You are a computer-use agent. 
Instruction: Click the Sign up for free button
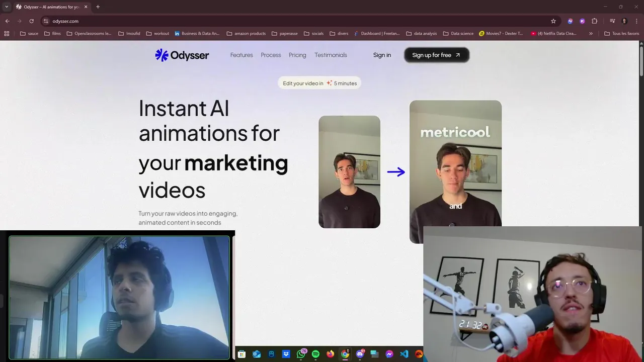tap(437, 55)
